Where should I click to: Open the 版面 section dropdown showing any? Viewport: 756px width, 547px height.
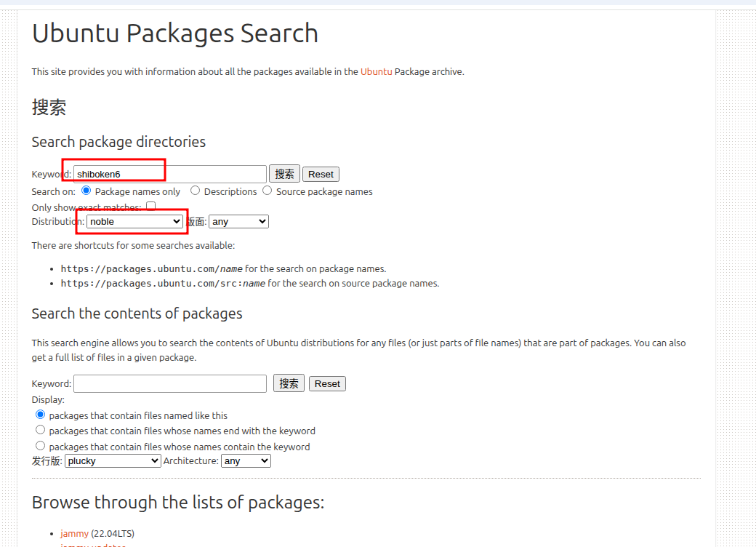tap(238, 221)
